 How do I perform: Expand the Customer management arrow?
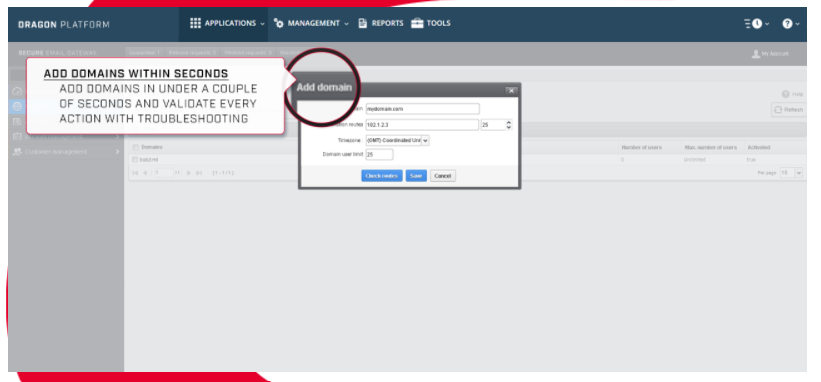coord(117,152)
